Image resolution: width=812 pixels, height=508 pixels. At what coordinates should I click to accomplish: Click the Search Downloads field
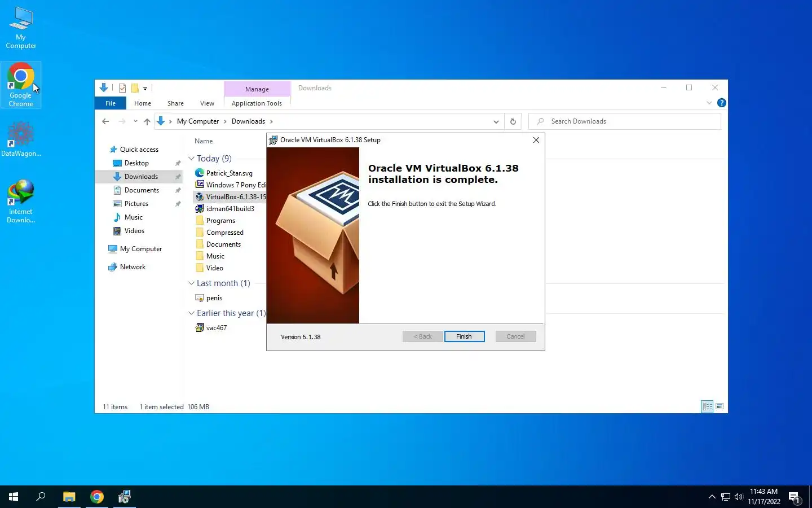625,121
